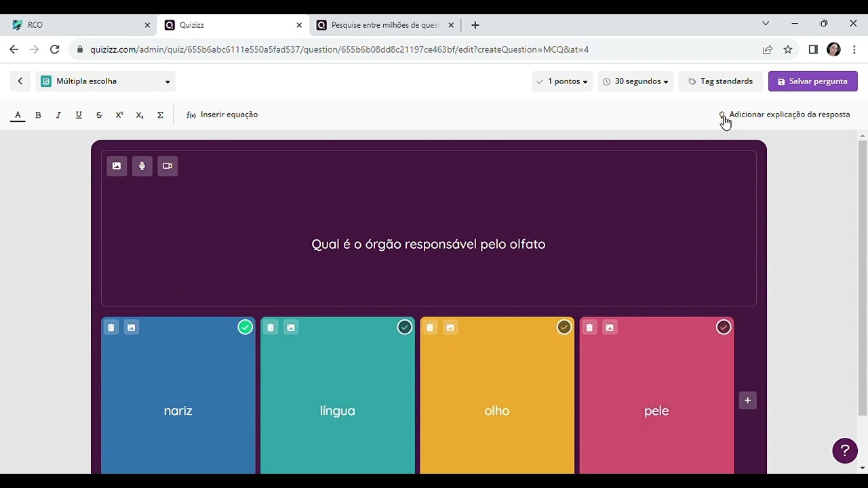This screenshot has width=868, height=488.
Task: Edit the nariz answer text
Action: 178,411
